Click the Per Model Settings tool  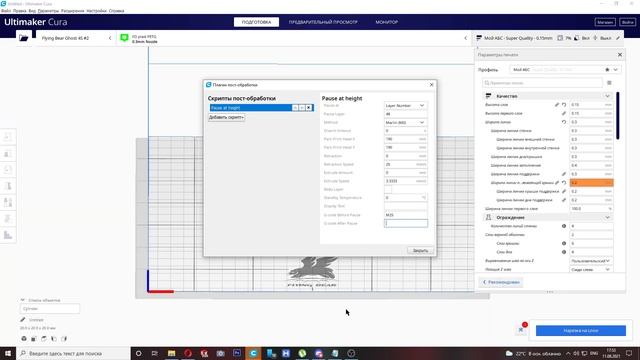point(7,202)
